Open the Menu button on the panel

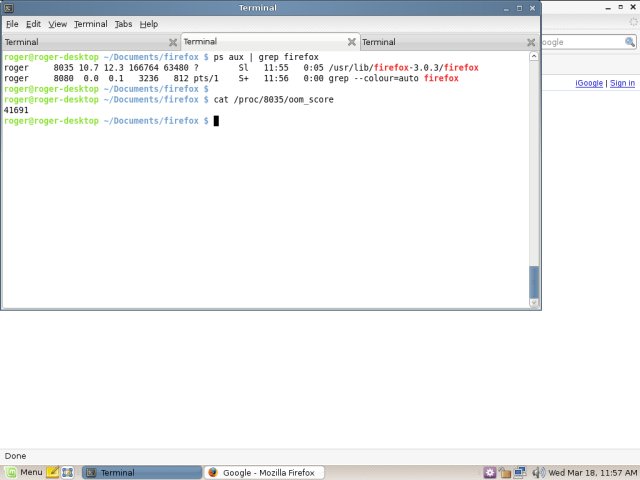[24, 472]
